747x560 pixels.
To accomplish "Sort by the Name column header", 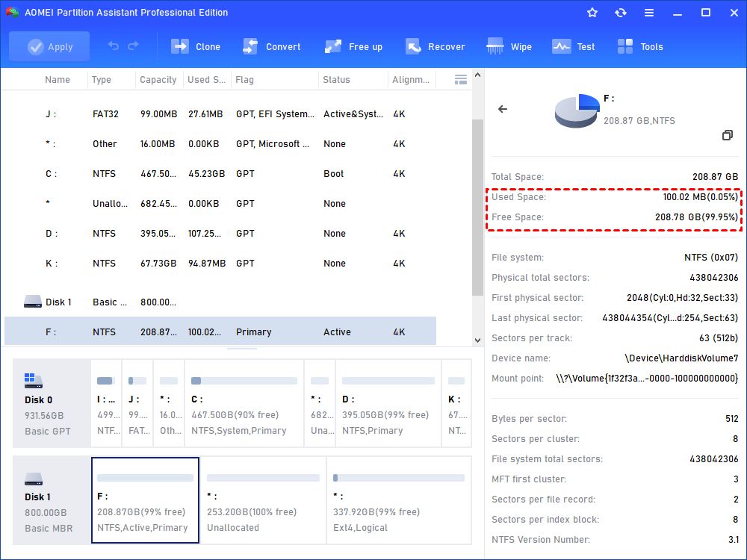I will click(58, 80).
